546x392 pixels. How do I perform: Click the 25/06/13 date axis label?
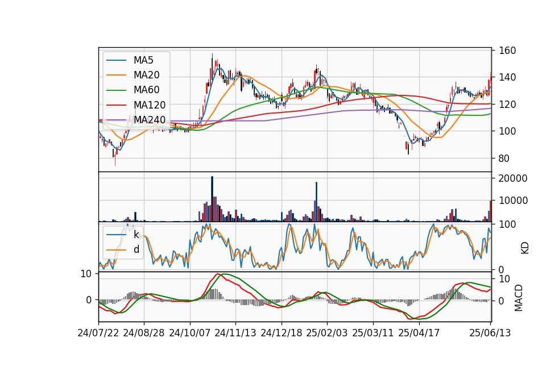490,333
